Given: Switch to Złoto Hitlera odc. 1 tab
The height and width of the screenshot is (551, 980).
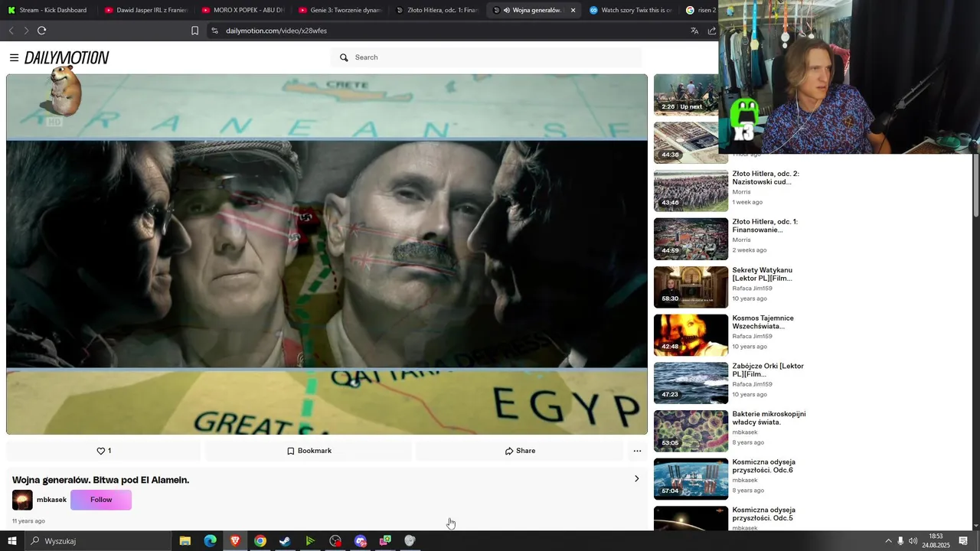Looking at the screenshot, I should (437, 10).
